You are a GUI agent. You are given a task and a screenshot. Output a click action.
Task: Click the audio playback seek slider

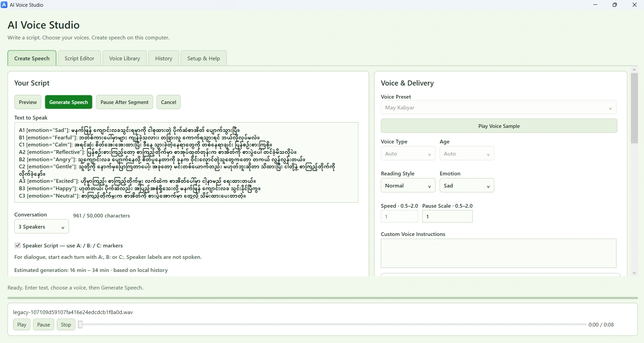click(333, 324)
